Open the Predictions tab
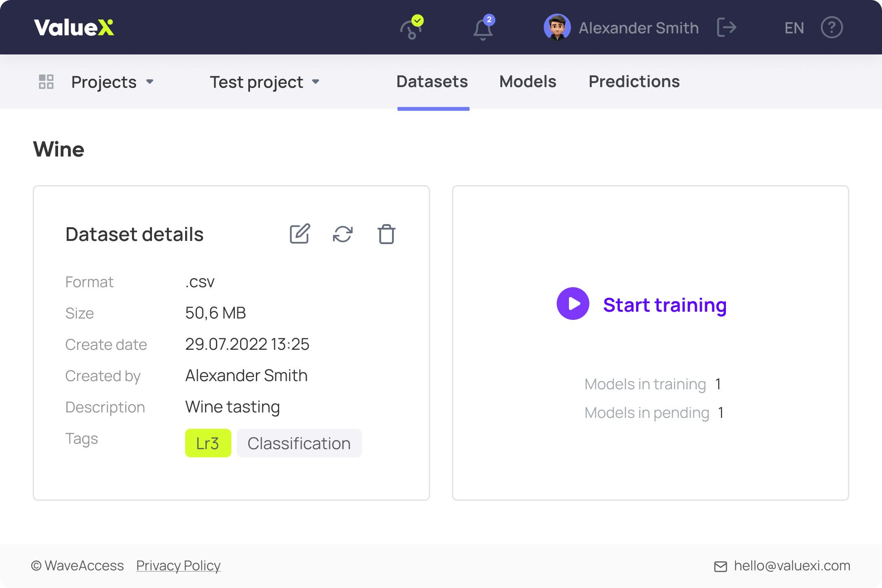 tap(634, 82)
